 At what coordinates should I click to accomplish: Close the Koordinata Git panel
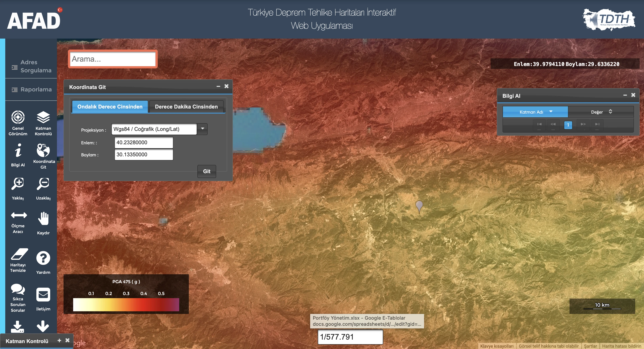(x=226, y=86)
